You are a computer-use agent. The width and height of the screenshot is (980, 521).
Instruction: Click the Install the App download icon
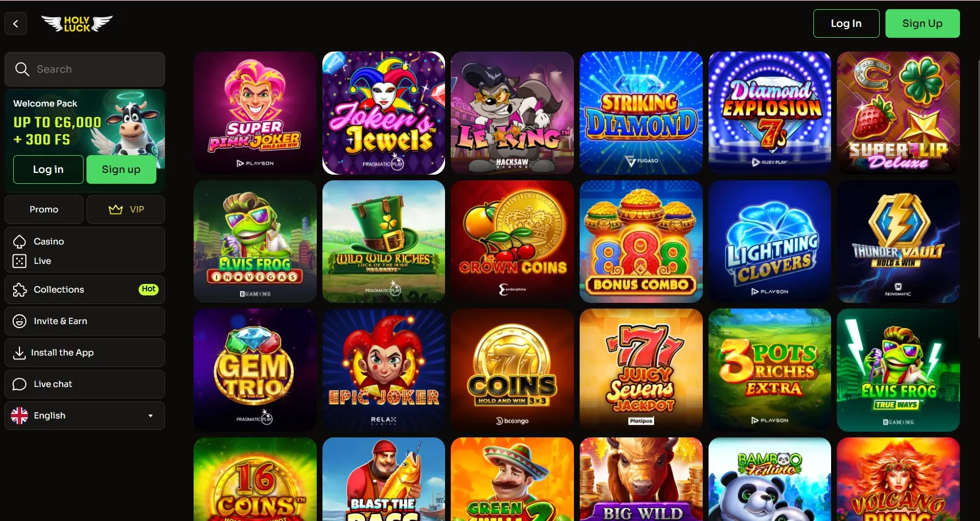[19, 353]
